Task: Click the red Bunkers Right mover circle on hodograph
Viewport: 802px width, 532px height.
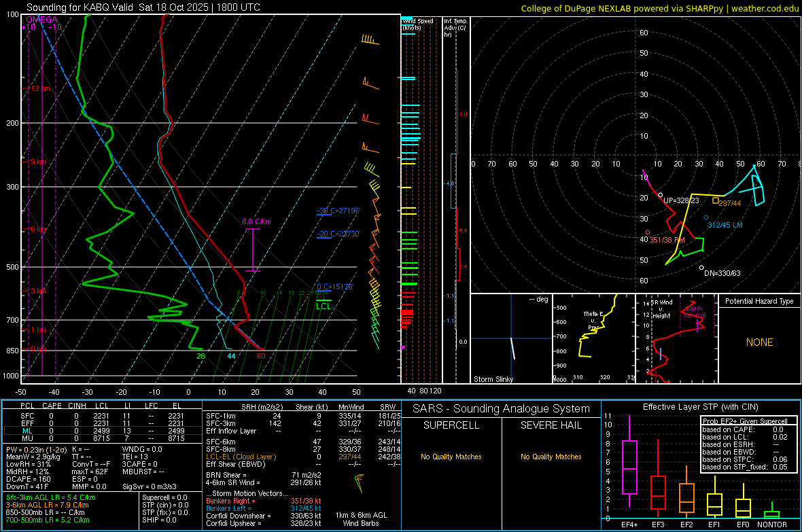Action: (x=648, y=232)
